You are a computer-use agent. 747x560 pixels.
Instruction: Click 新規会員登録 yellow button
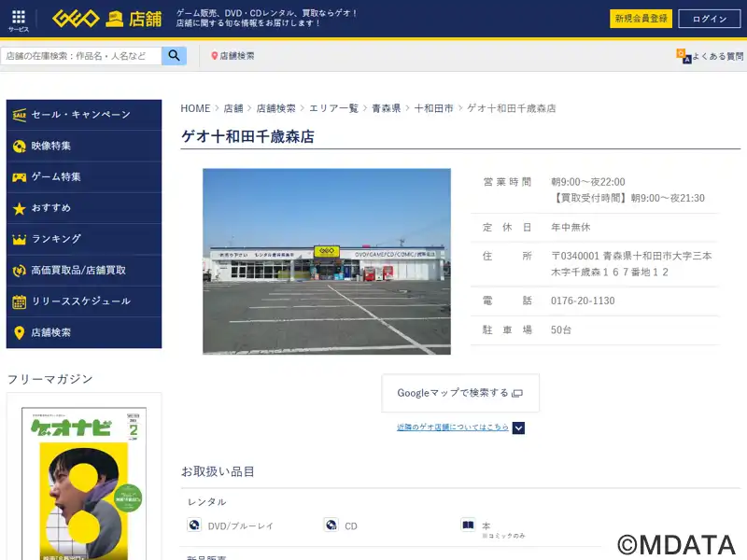pyautogui.click(x=641, y=19)
